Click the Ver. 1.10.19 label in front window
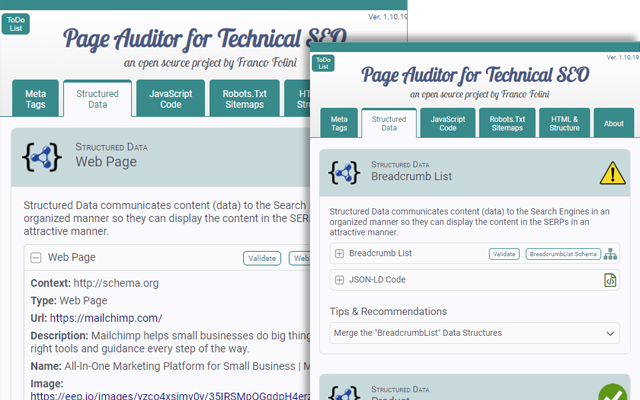 click(623, 58)
